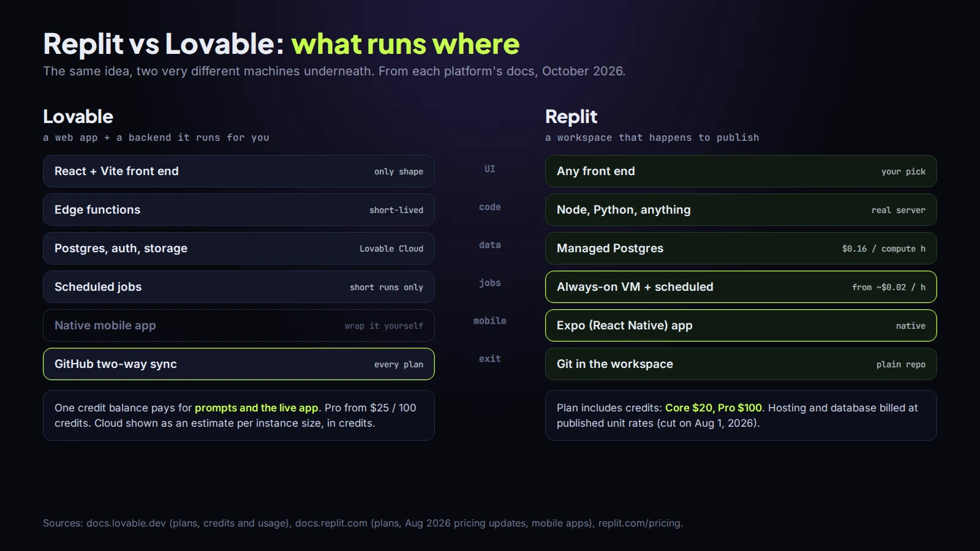This screenshot has height=551, width=980.
Task: Click the 'prompts and the live app' highlight
Action: pos(257,408)
